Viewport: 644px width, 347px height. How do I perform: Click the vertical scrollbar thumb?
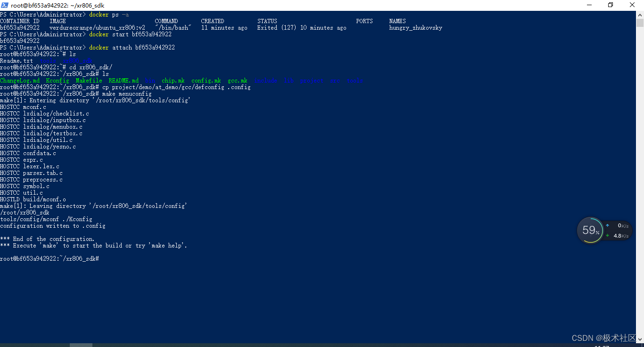(x=640, y=23)
